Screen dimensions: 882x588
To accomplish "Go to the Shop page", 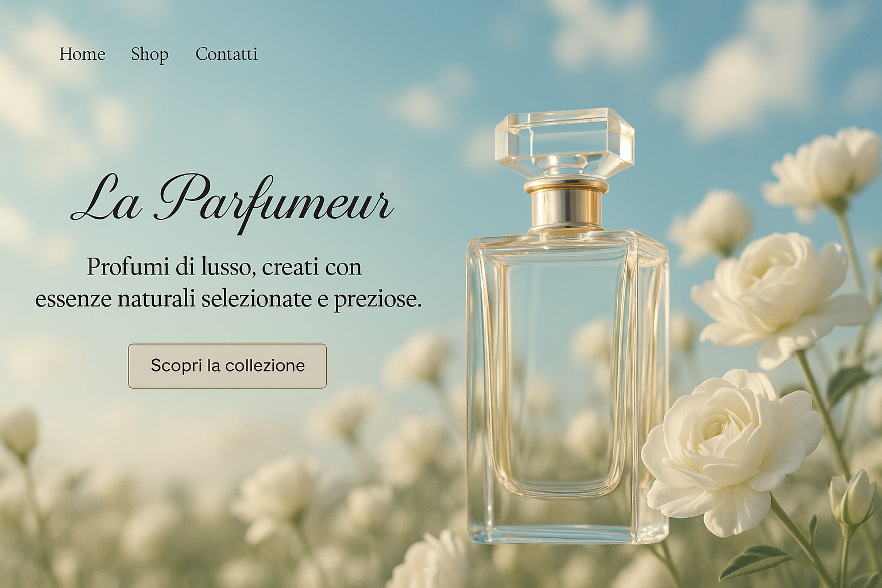I will 149,55.
